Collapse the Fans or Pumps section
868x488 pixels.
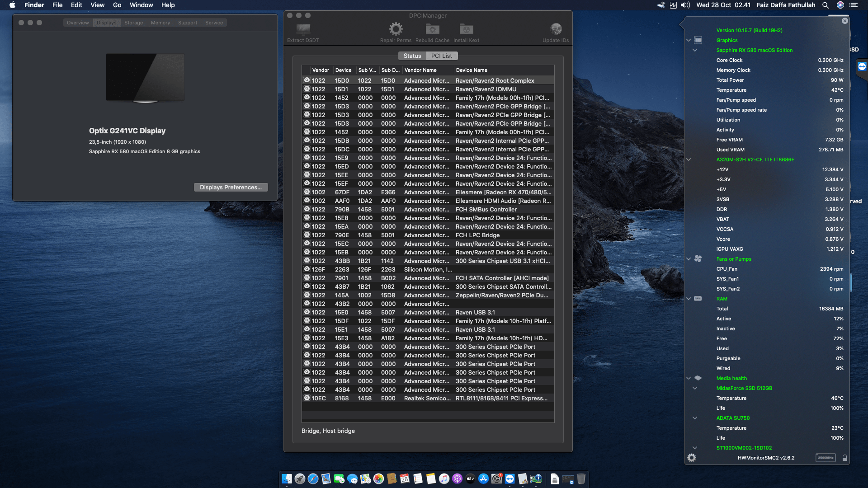(689, 259)
